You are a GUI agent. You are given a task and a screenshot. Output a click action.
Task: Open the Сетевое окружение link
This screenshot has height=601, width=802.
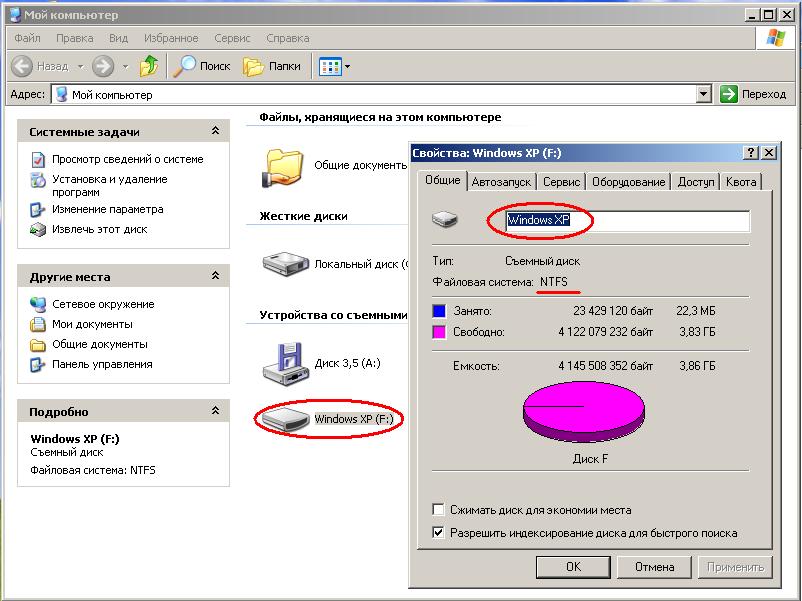point(103,304)
